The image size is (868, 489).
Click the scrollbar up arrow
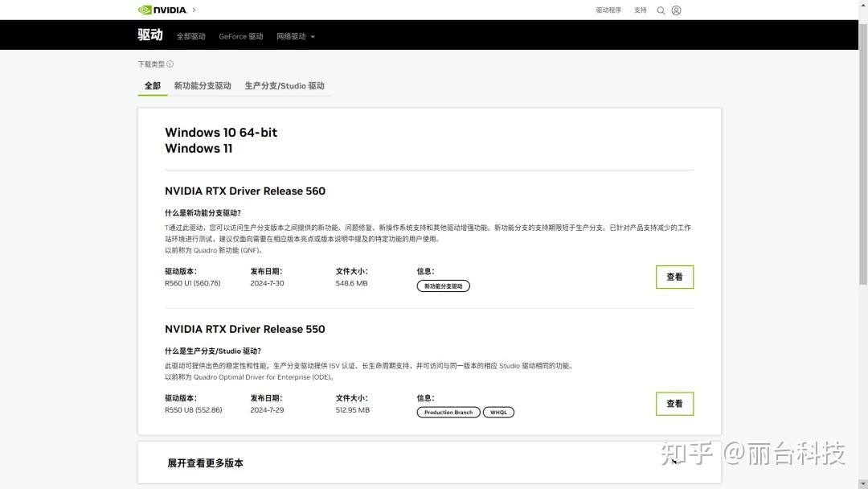pyautogui.click(x=863, y=5)
